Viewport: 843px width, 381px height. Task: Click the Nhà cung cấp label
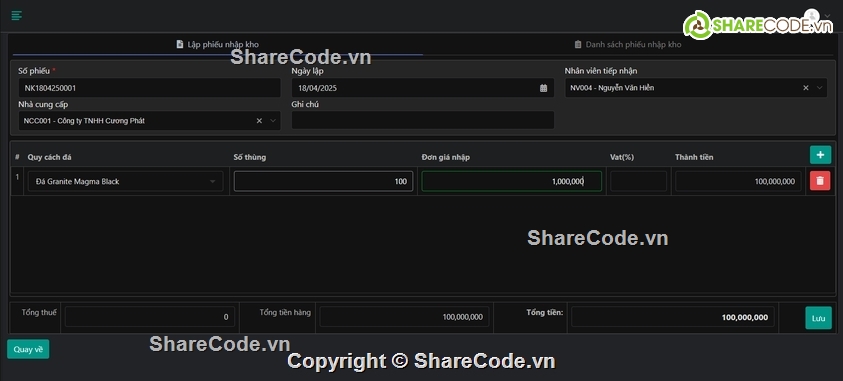pyautogui.click(x=43, y=104)
